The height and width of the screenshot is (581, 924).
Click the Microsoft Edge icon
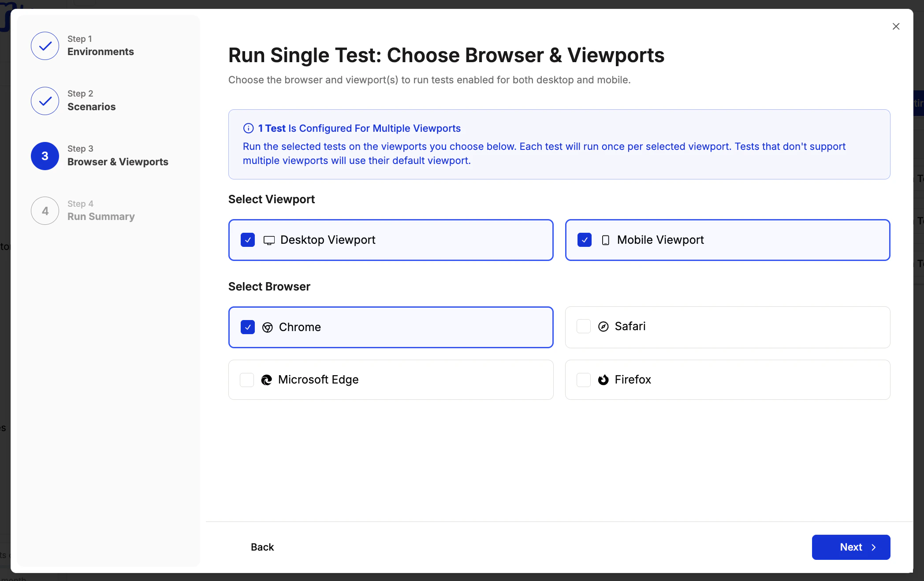click(x=266, y=380)
